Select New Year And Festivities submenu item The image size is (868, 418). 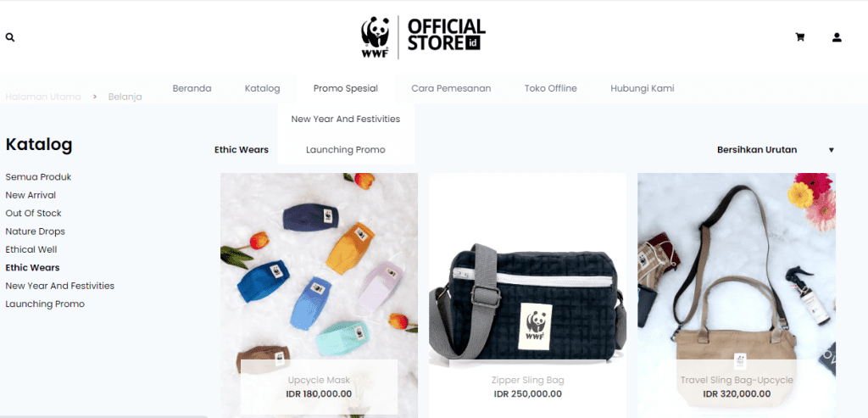click(346, 119)
